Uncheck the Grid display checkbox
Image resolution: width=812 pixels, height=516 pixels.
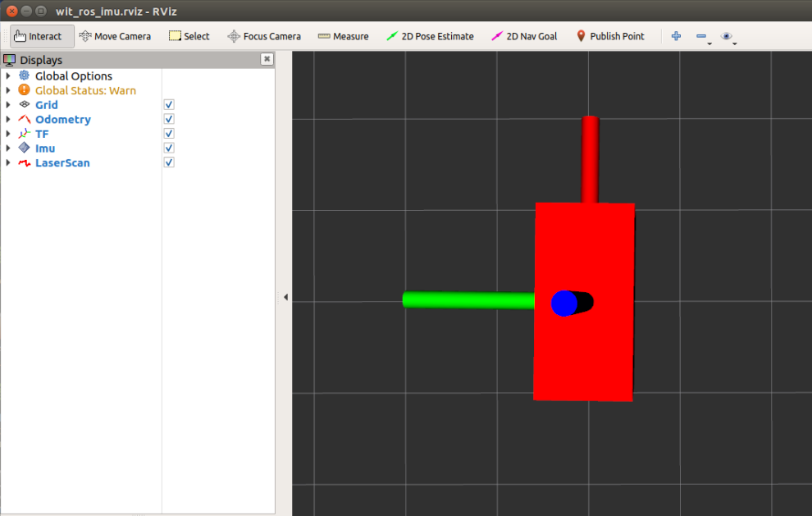pos(169,105)
